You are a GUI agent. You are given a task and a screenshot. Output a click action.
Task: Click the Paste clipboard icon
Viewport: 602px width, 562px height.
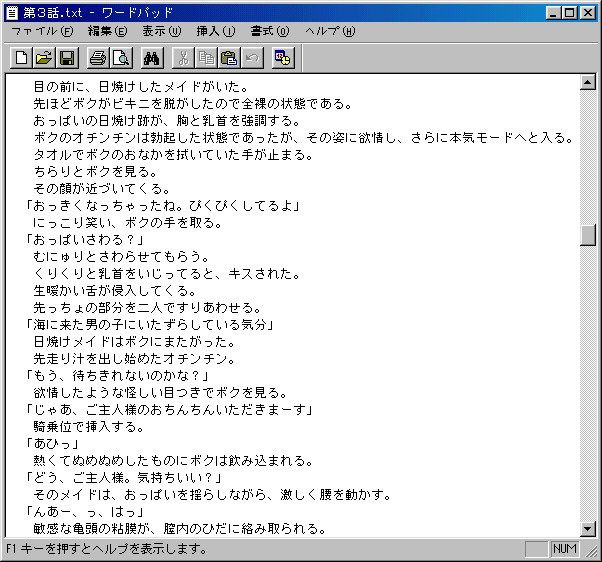click(x=229, y=58)
